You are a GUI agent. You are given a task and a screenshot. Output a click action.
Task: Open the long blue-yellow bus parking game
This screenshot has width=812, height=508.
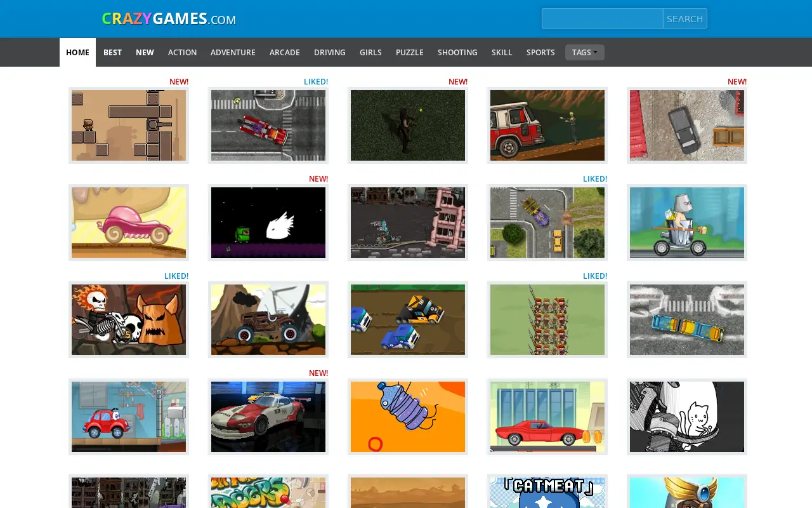(687, 319)
